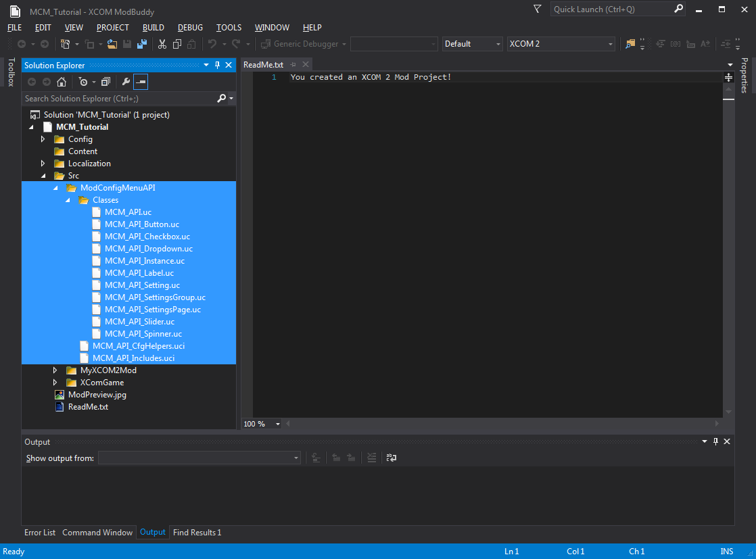
Task: Open the Toolbox side panel
Action: coord(11,72)
